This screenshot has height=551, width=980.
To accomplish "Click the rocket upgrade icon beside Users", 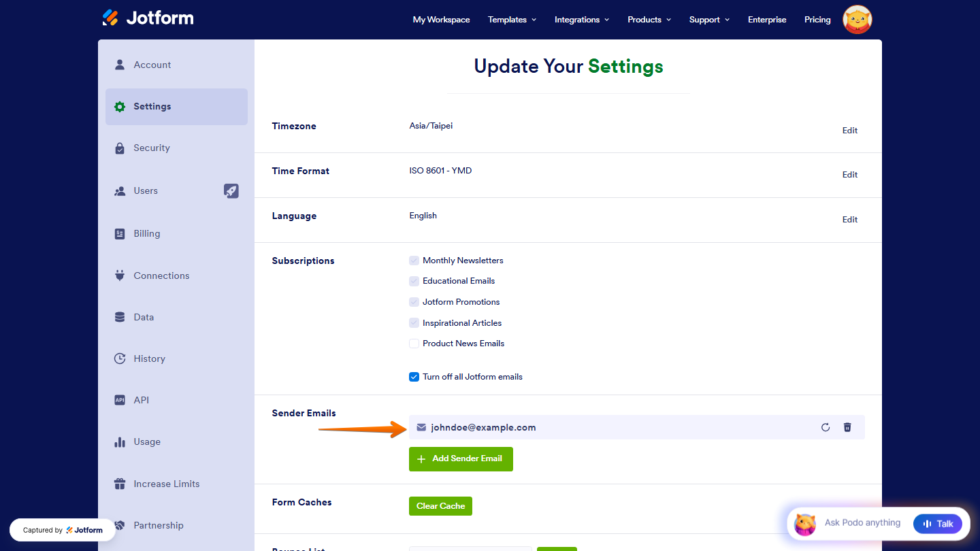I will pos(231,190).
